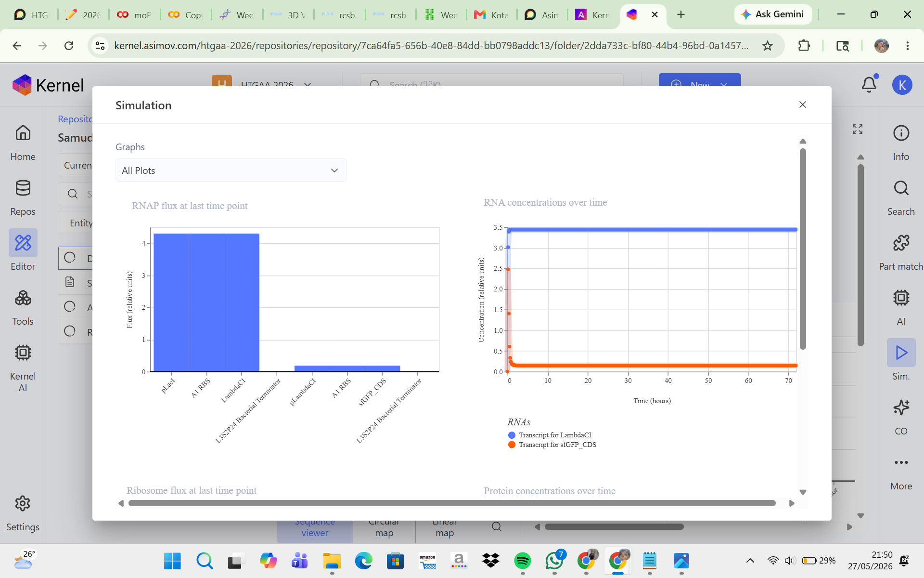Switch to the Asin browser tab

click(542, 15)
